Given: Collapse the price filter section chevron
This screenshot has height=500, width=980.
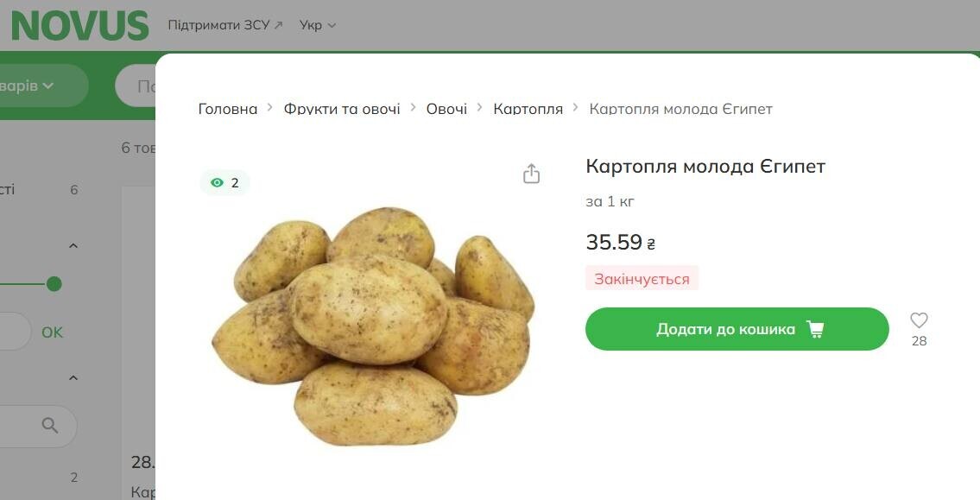Looking at the screenshot, I should (x=73, y=245).
